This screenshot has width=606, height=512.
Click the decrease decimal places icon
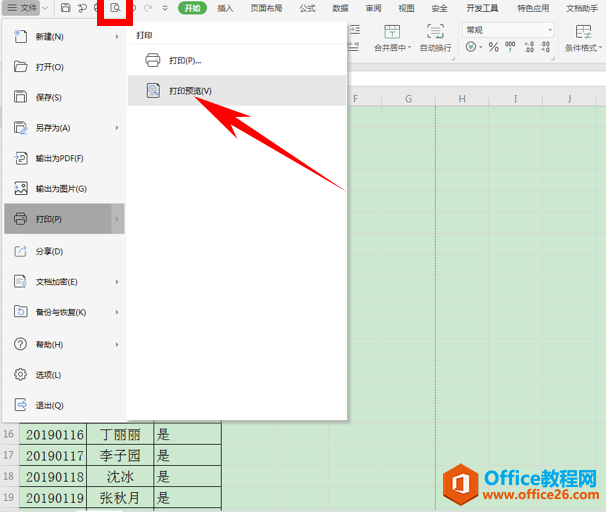(x=545, y=47)
